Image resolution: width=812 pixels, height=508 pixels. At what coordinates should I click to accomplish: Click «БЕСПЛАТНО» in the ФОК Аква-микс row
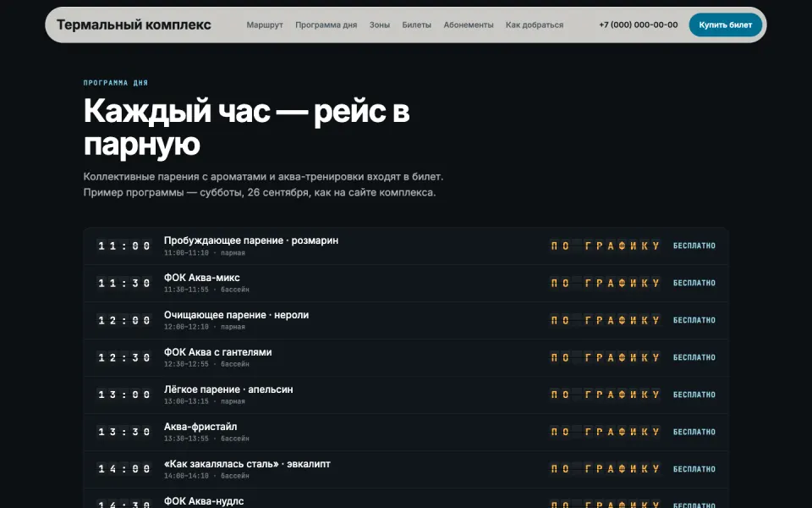694,283
